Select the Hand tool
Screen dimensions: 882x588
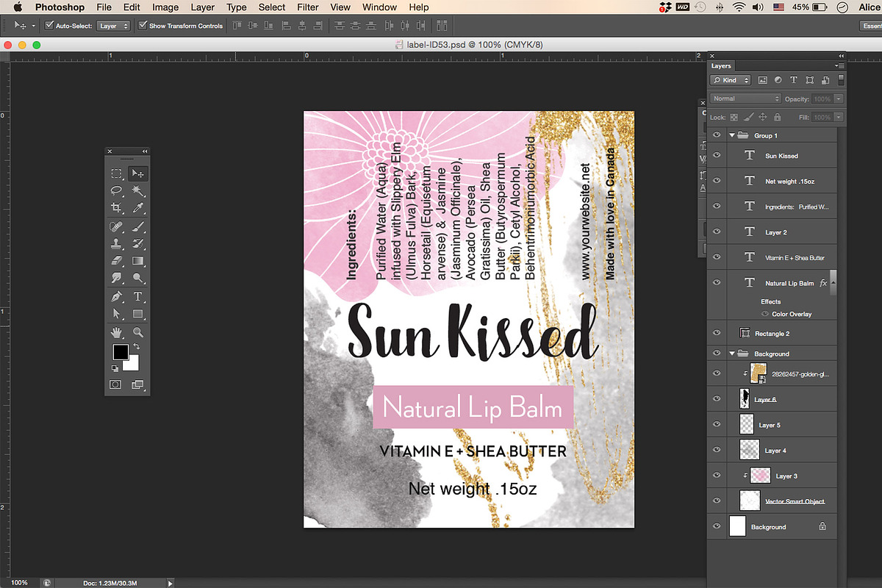pos(116,333)
